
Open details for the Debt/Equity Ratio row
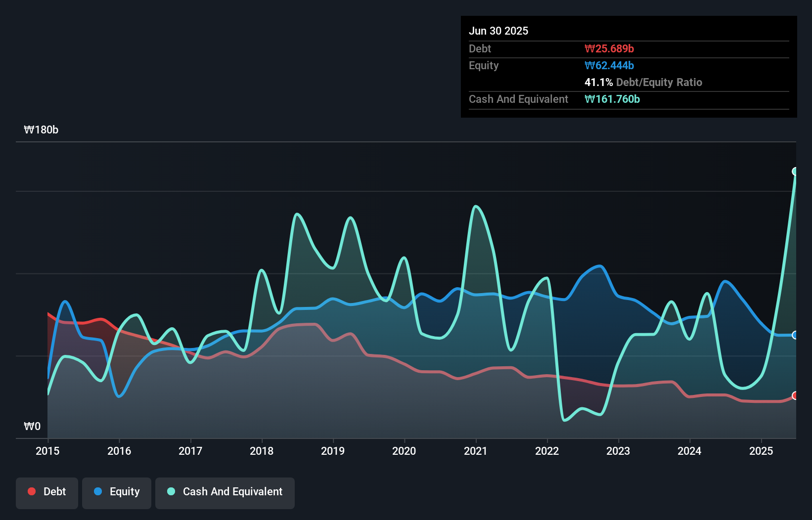pos(643,82)
